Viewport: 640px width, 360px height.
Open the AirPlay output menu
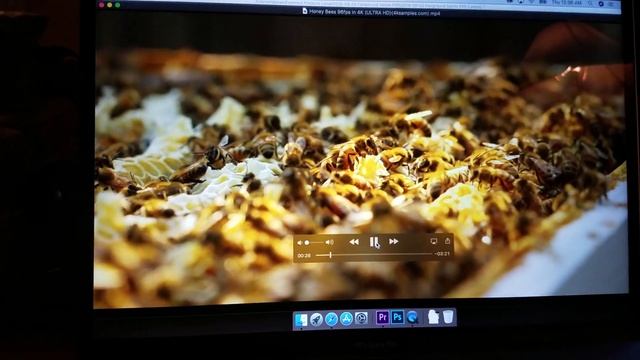pyautogui.click(x=433, y=241)
